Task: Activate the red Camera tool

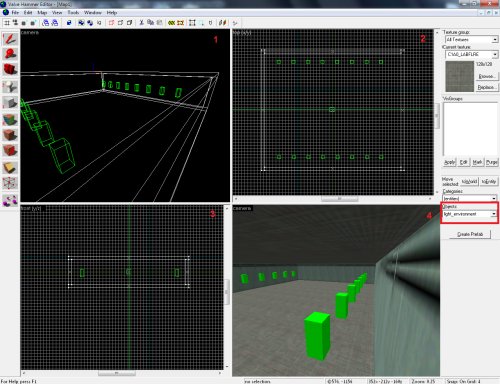Action: pyautogui.click(x=10, y=70)
